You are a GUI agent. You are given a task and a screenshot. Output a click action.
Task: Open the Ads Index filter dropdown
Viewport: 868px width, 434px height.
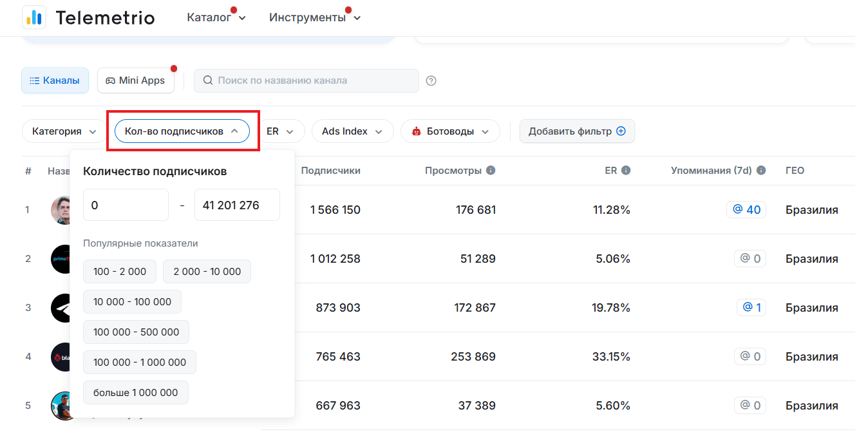pyautogui.click(x=352, y=131)
